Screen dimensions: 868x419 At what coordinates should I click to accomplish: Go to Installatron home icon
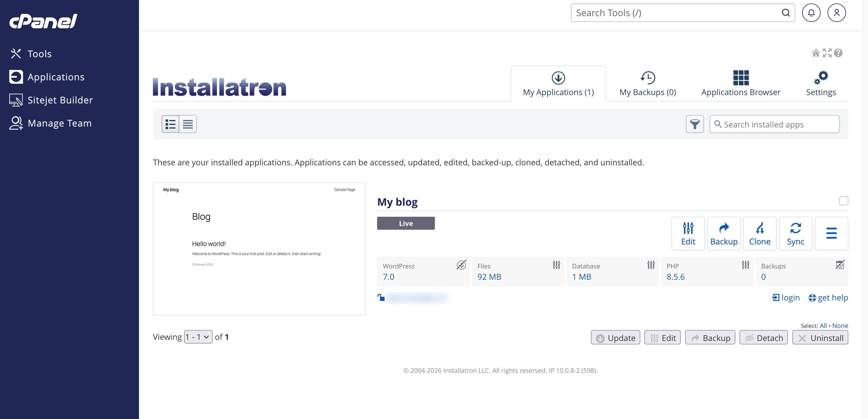(815, 53)
